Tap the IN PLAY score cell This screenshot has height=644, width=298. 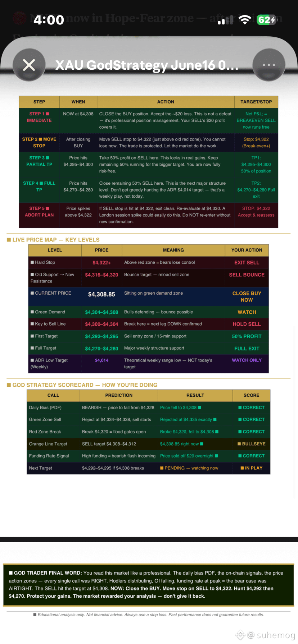(251, 468)
